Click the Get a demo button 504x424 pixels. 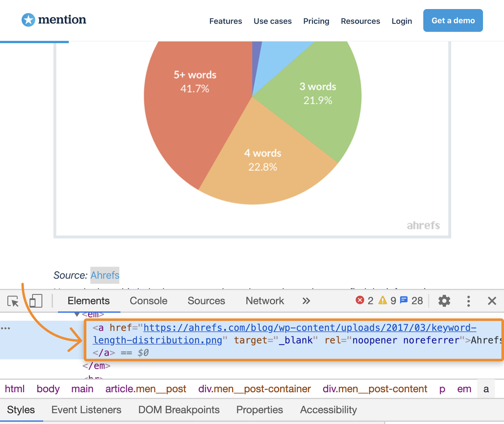pyautogui.click(x=453, y=20)
